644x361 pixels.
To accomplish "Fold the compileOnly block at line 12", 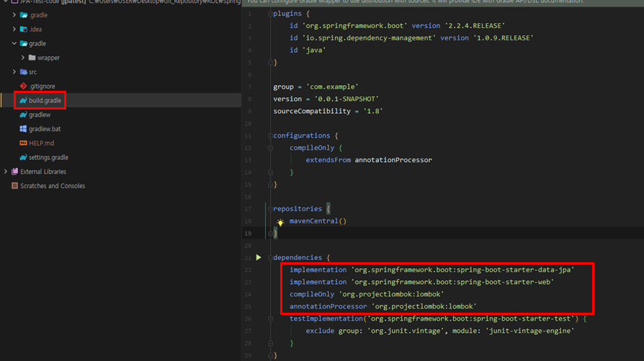I will tap(270, 148).
